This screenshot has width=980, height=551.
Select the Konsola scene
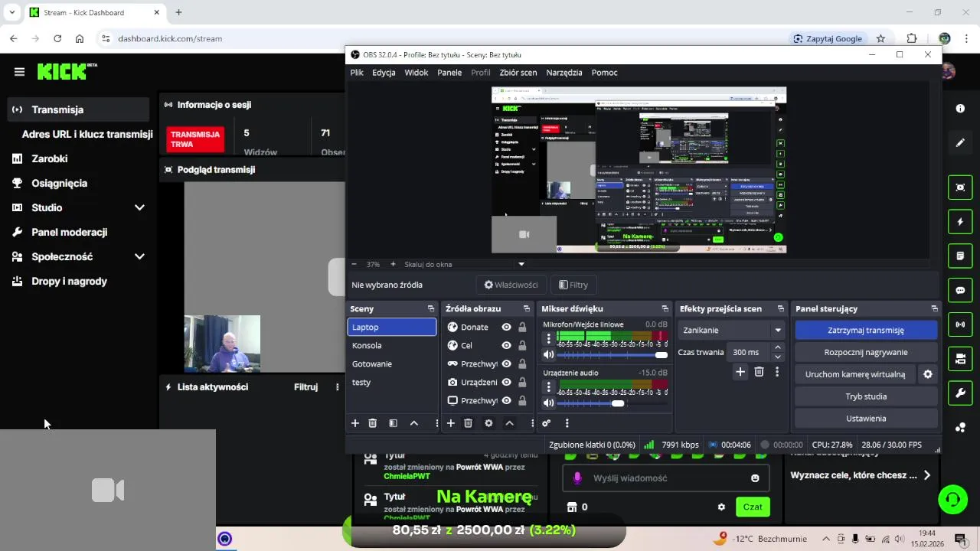coord(391,345)
